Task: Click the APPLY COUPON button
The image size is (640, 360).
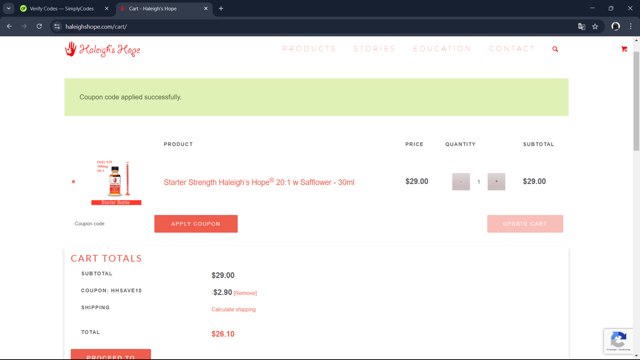Action: 196,224
